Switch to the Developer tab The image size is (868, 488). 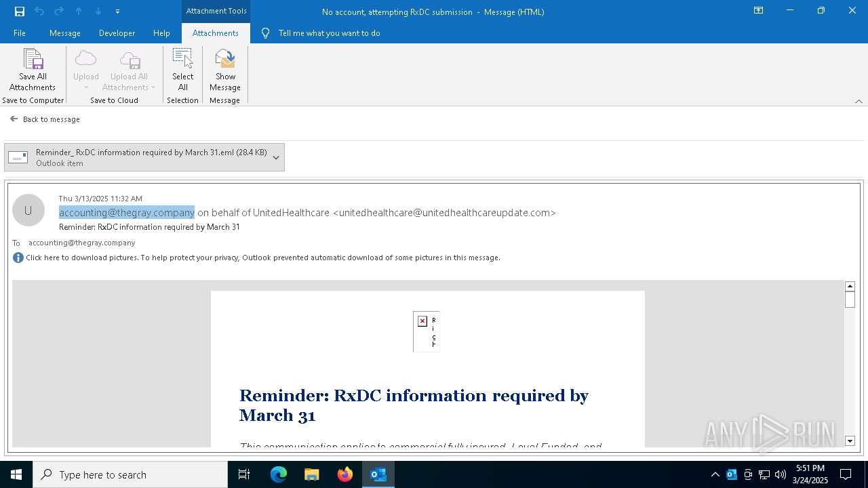tap(117, 33)
